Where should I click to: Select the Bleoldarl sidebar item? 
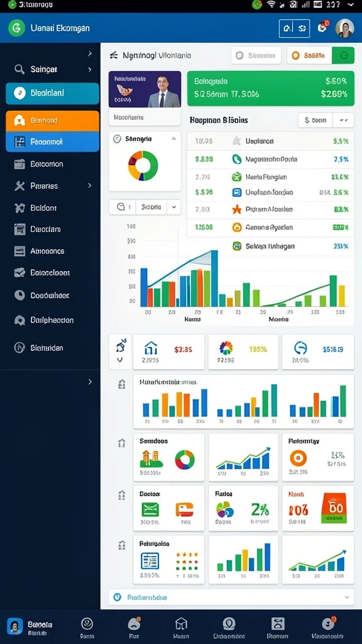(53, 93)
